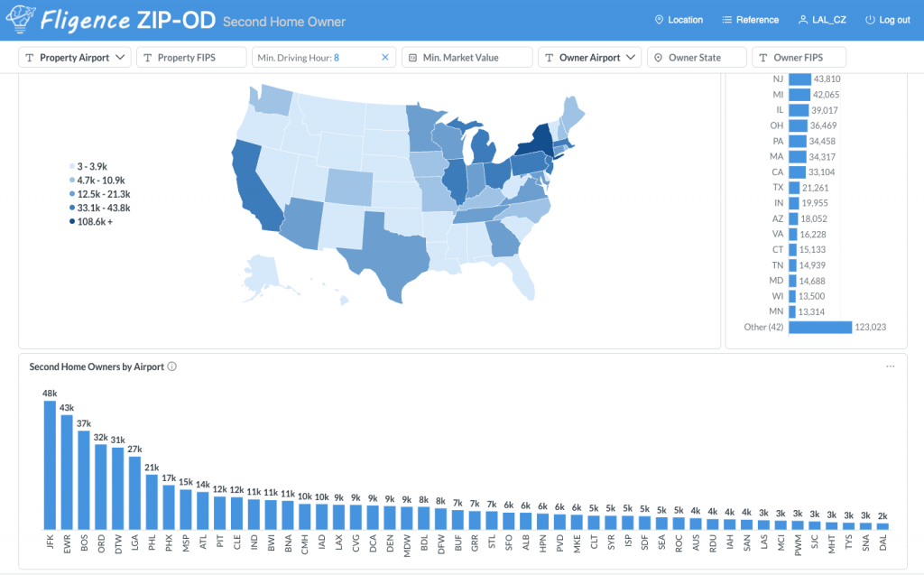
Task: Open the Owner State selector
Action: tap(697, 57)
